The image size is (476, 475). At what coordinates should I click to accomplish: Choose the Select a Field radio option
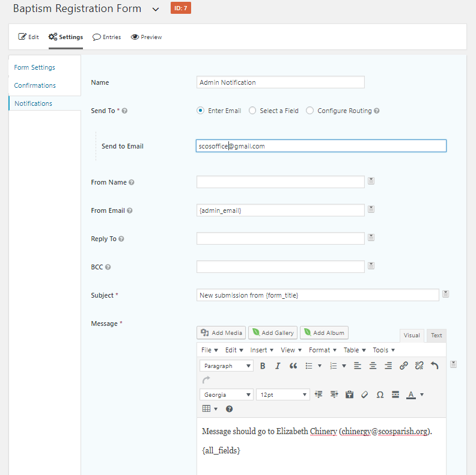coord(252,111)
